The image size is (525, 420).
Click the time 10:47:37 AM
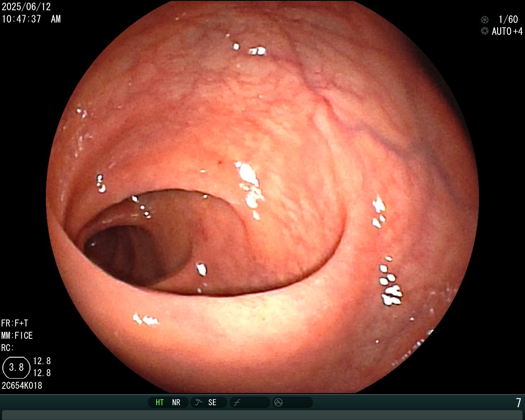31,19
